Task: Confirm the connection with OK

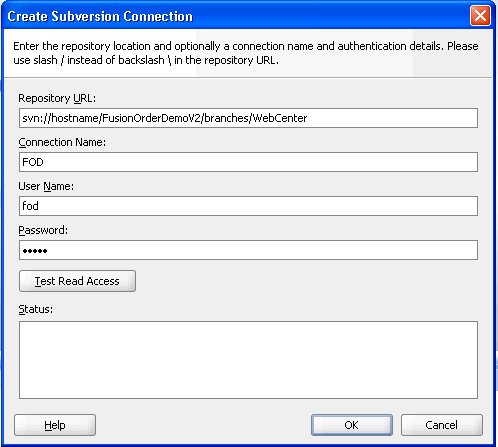Action: [352, 425]
